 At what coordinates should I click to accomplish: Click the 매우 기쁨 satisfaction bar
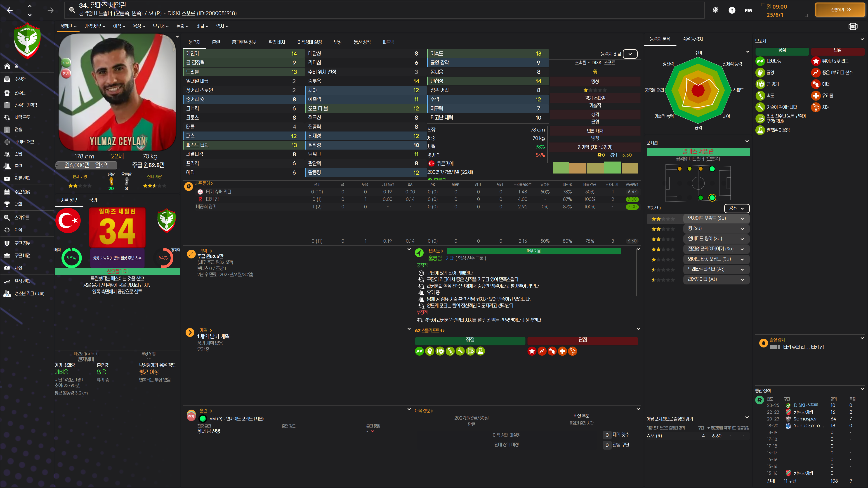coord(533,251)
